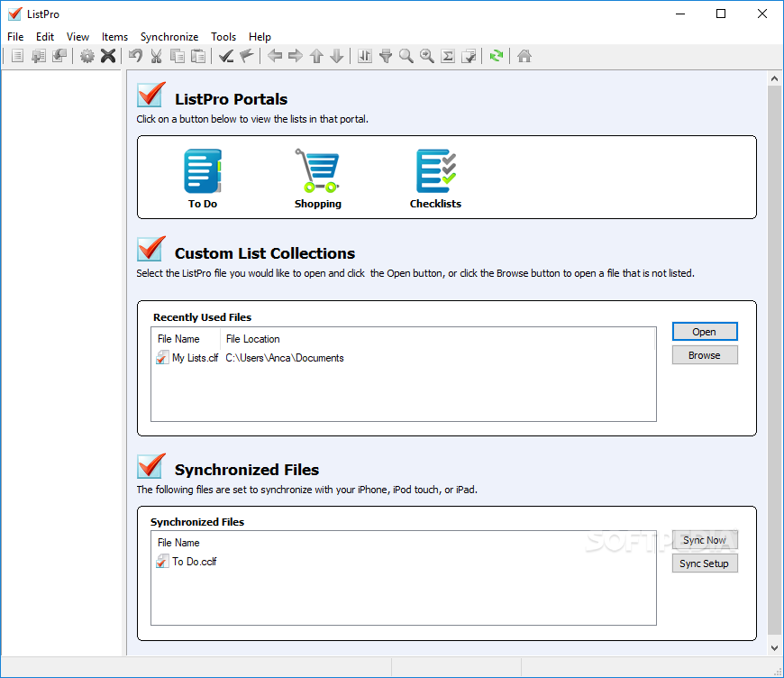
Task: Open the Shopping portal
Action: click(317, 179)
